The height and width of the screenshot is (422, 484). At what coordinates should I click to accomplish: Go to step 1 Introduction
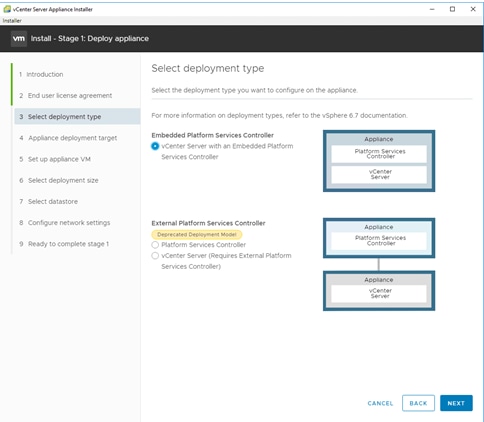pos(41,74)
